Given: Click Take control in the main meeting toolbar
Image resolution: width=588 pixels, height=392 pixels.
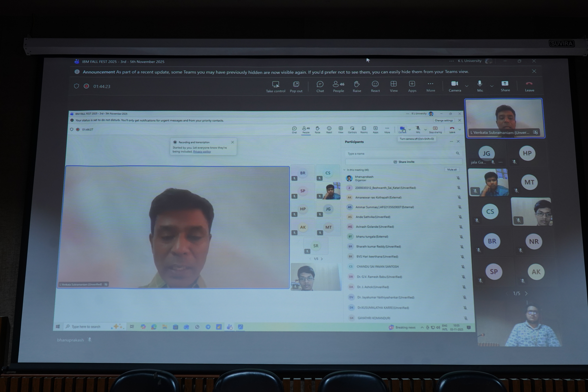Looking at the screenshot, I should (x=275, y=87).
